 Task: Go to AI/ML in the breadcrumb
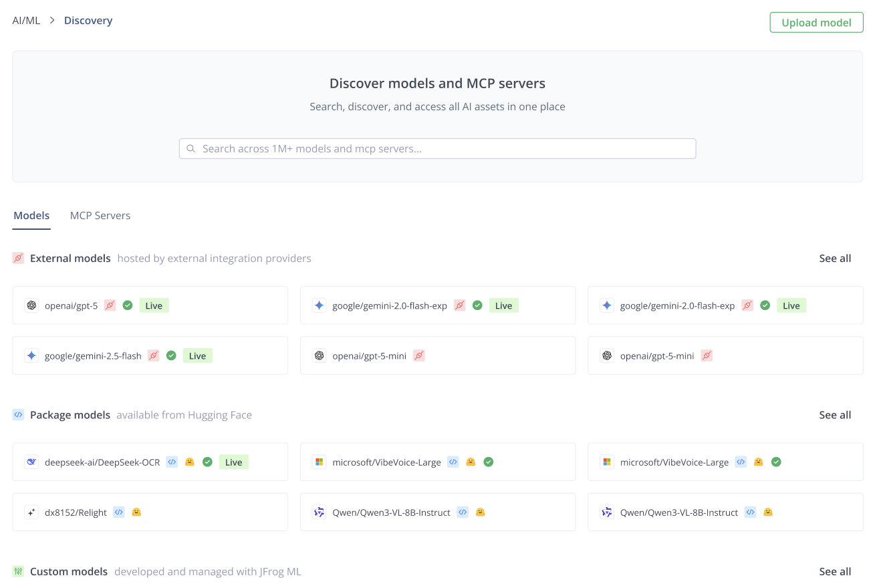pyautogui.click(x=26, y=21)
